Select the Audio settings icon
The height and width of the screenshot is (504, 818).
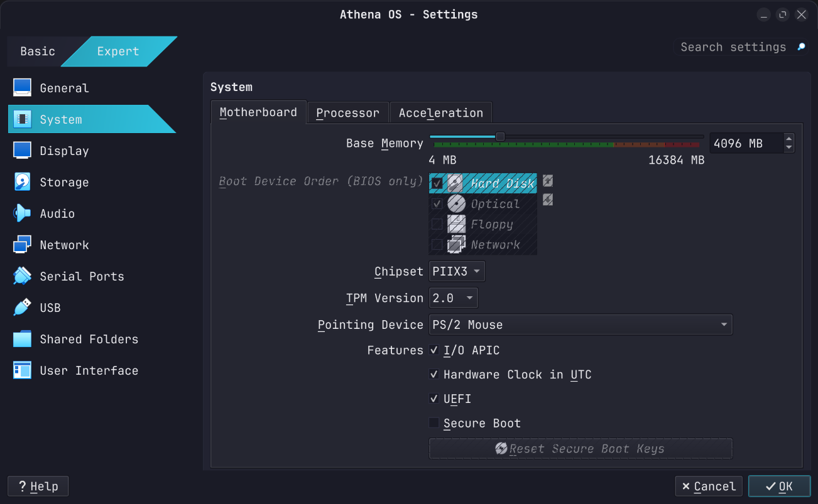click(21, 213)
